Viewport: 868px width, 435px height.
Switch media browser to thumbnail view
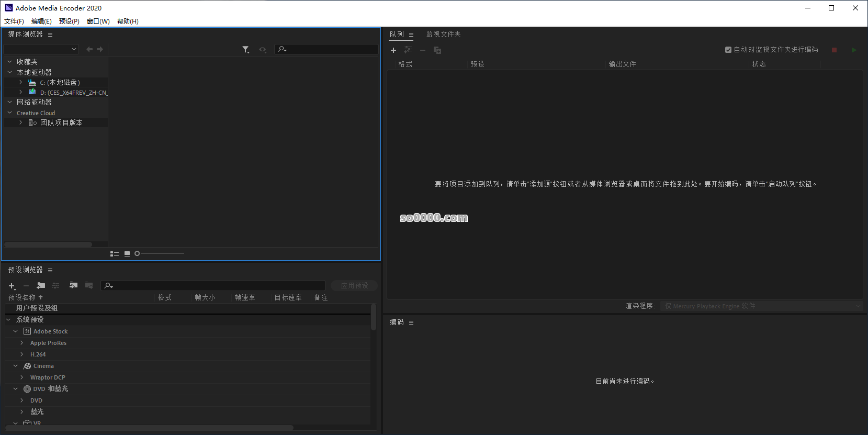tap(127, 254)
